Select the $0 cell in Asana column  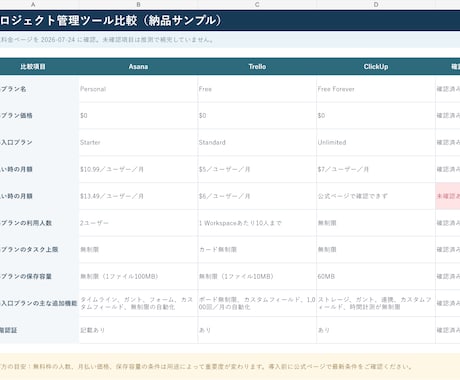138,116
